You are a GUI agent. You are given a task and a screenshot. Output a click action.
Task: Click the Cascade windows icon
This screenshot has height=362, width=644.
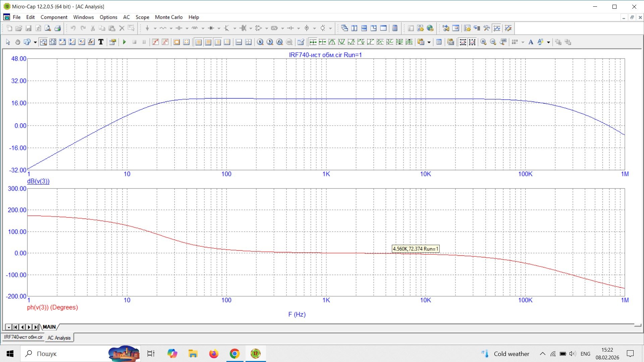(x=344, y=28)
